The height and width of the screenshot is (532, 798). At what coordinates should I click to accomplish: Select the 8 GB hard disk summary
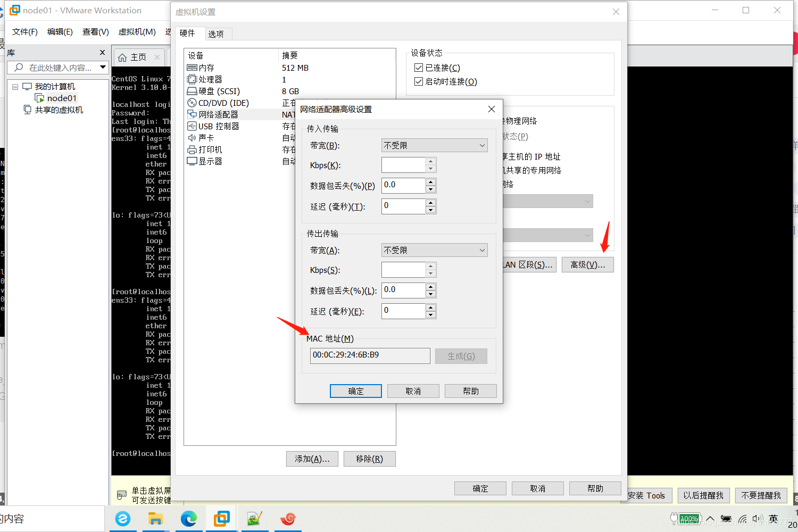[x=290, y=91]
